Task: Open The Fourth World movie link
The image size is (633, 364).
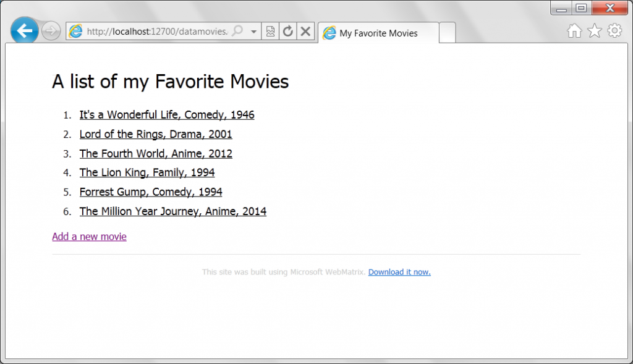Action: (x=156, y=154)
